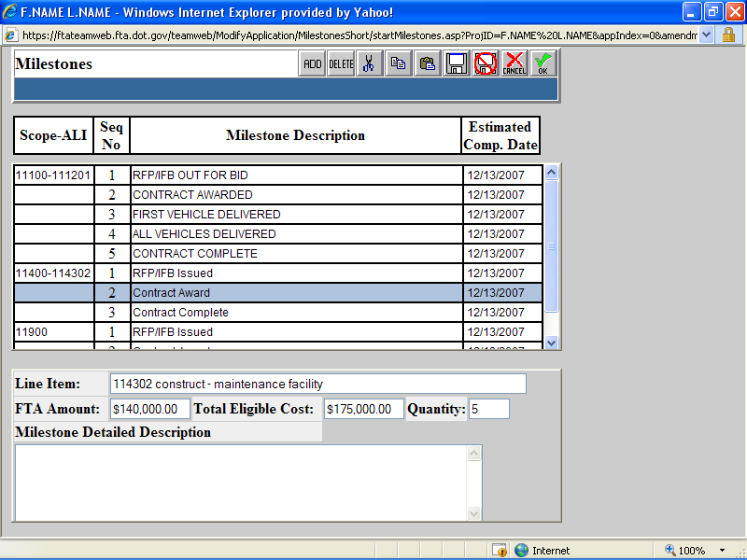The width and height of the screenshot is (747, 560).
Task: Click the ADD milestone toolbar button
Action: click(313, 64)
